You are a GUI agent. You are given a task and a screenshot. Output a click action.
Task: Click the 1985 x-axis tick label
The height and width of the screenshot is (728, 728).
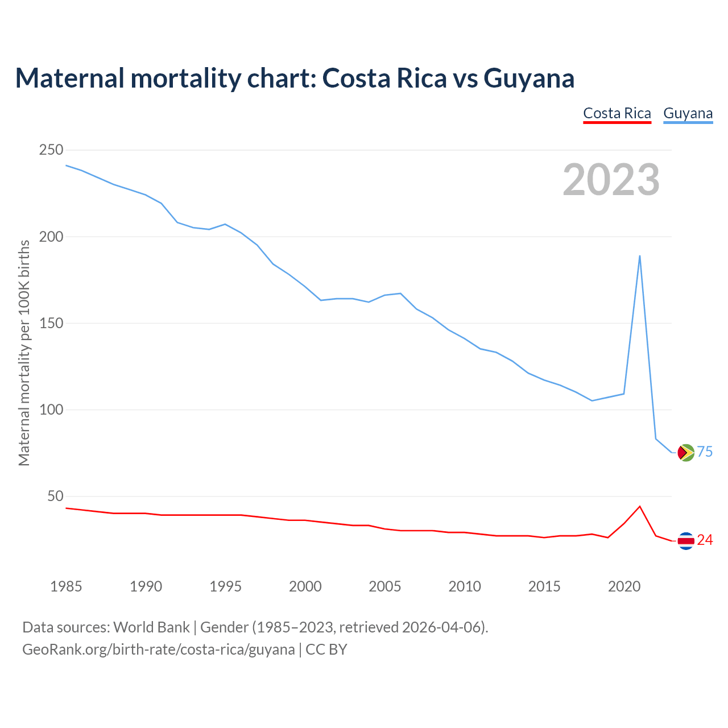click(x=66, y=586)
